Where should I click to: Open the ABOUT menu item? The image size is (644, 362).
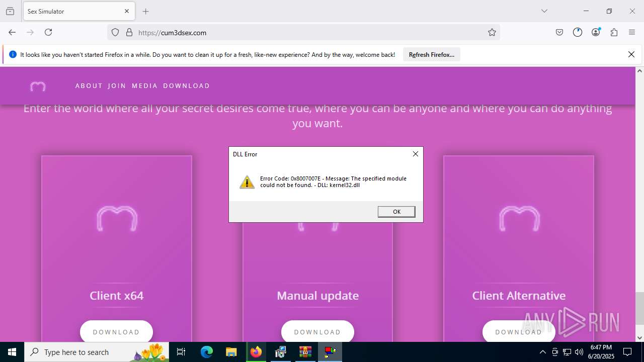89,86
